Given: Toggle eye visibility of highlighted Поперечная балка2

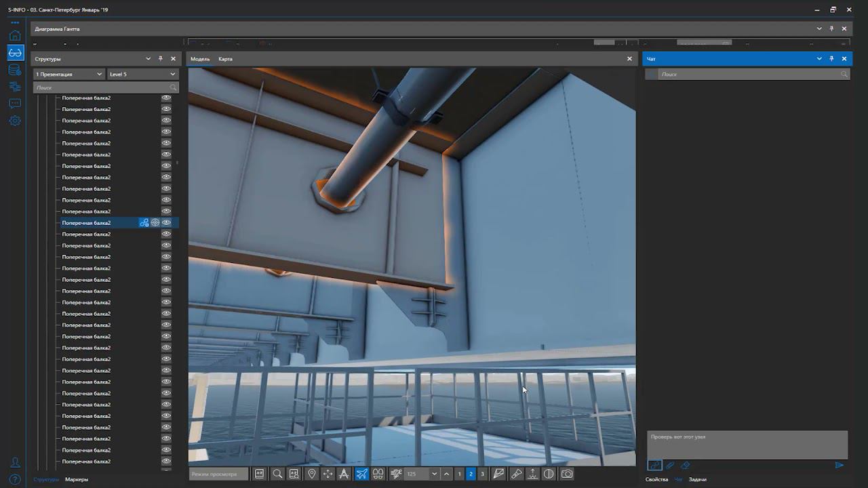Looking at the screenshot, I should pos(166,222).
